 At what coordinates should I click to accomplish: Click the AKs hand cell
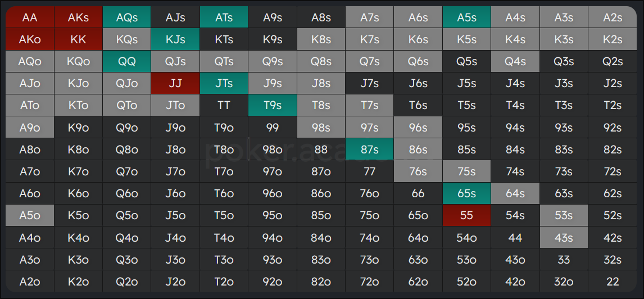click(x=79, y=17)
